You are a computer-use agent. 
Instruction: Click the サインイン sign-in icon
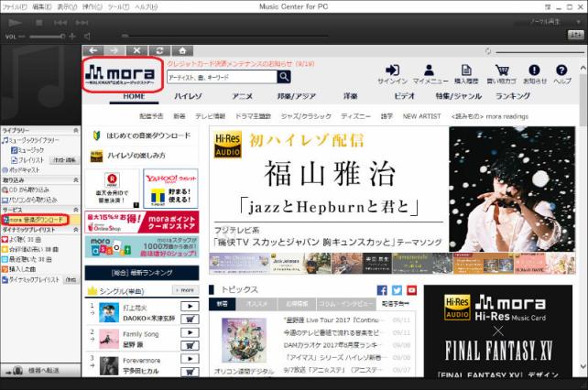[392, 74]
